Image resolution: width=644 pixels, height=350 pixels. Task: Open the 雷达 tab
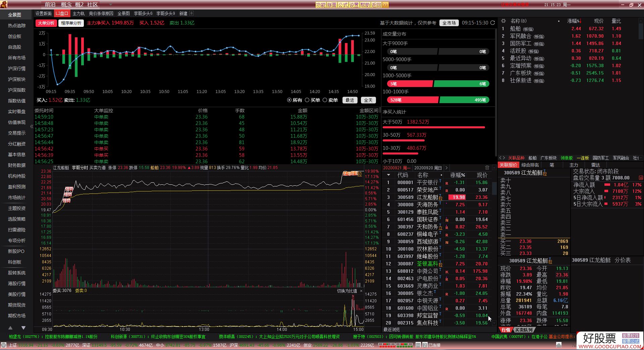click(x=595, y=165)
